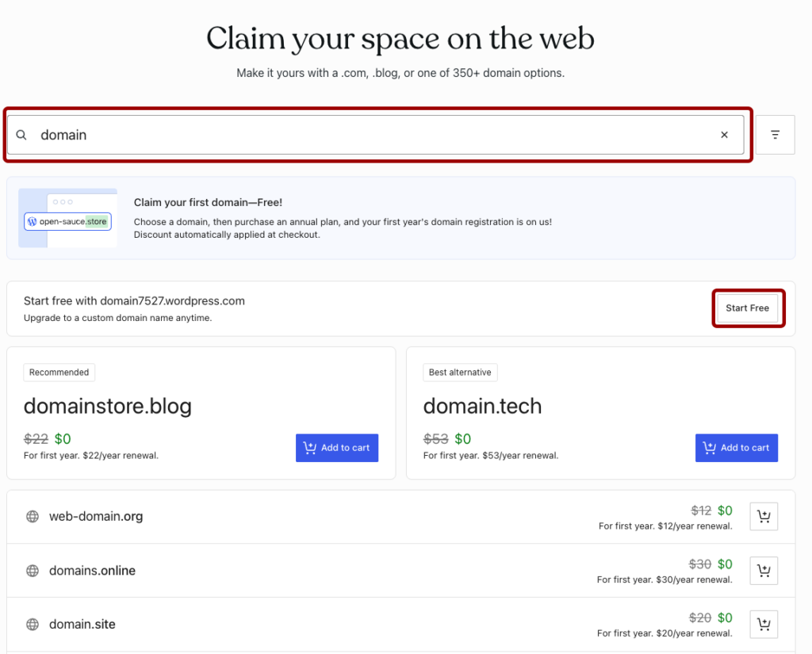Image resolution: width=812 pixels, height=654 pixels.
Task: Select the domainstore.blog domain name
Action: 108,407
